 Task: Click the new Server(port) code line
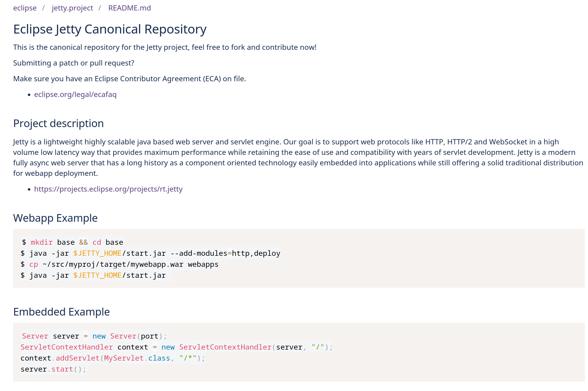[x=94, y=336]
